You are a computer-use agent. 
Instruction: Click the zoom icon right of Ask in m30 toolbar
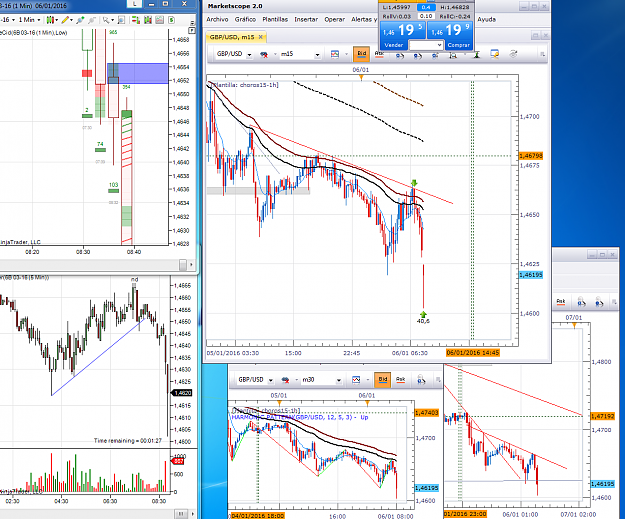[x=421, y=381]
